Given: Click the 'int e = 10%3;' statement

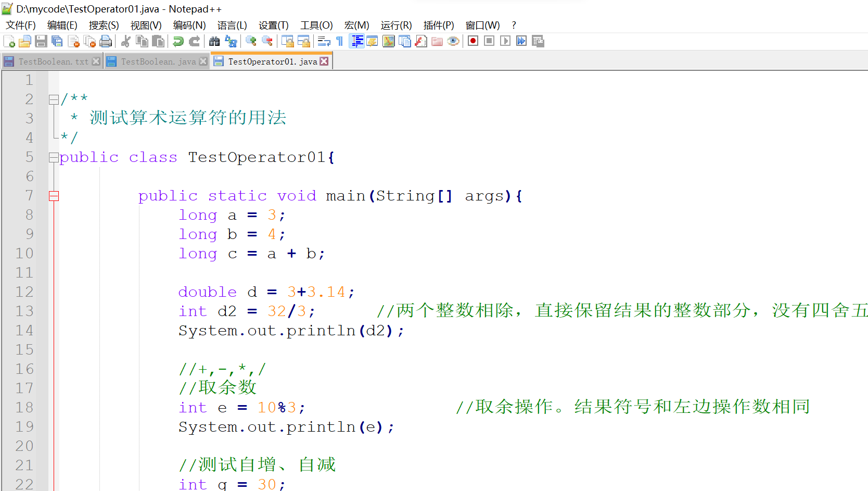Looking at the screenshot, I should click(242, 408).
